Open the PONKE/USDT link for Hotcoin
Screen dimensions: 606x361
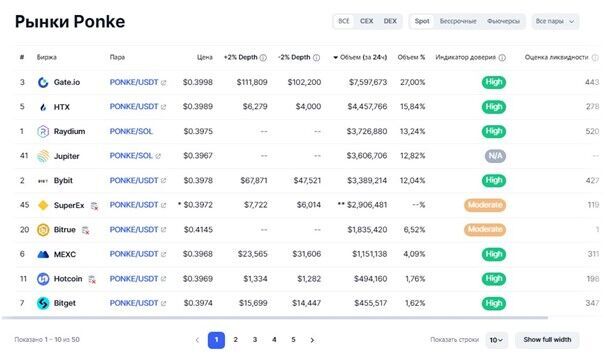coord(134,279)
